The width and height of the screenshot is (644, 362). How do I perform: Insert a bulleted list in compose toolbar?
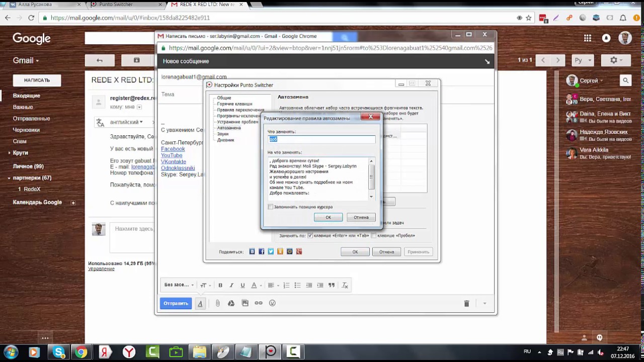(x=297, y=285)
